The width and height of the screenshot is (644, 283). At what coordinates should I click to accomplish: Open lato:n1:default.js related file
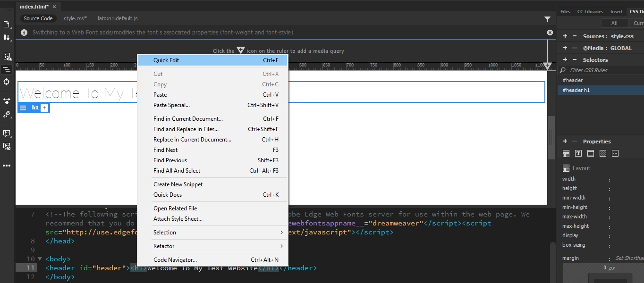[x=118, y=18]
